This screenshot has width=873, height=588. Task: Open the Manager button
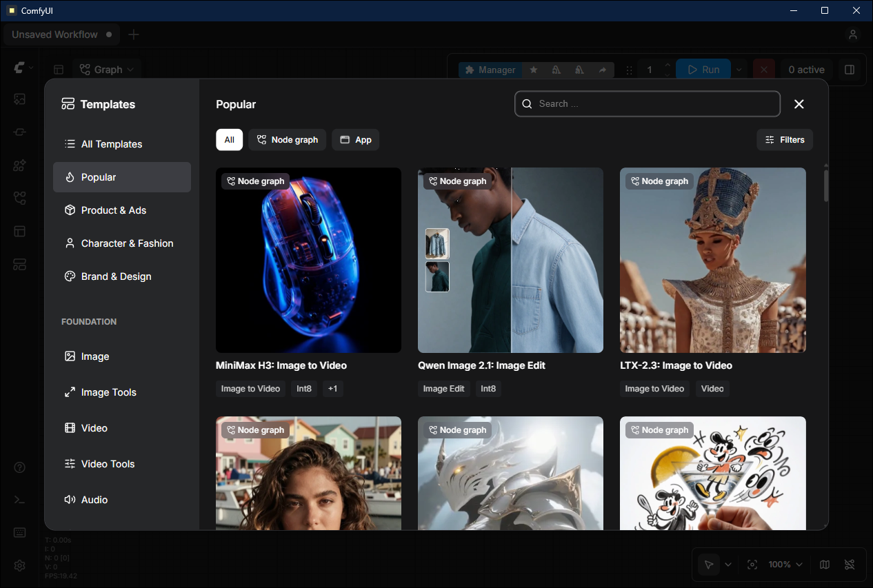tap(490, 70)
